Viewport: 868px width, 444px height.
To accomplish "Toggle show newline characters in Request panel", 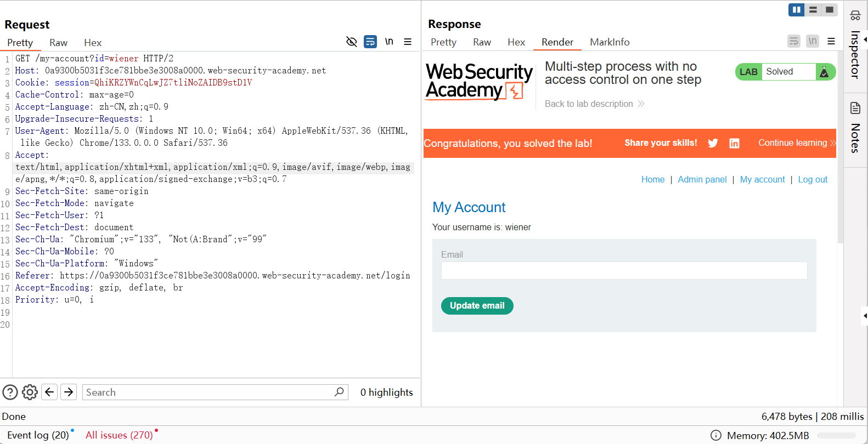I will tap(389, 42).
